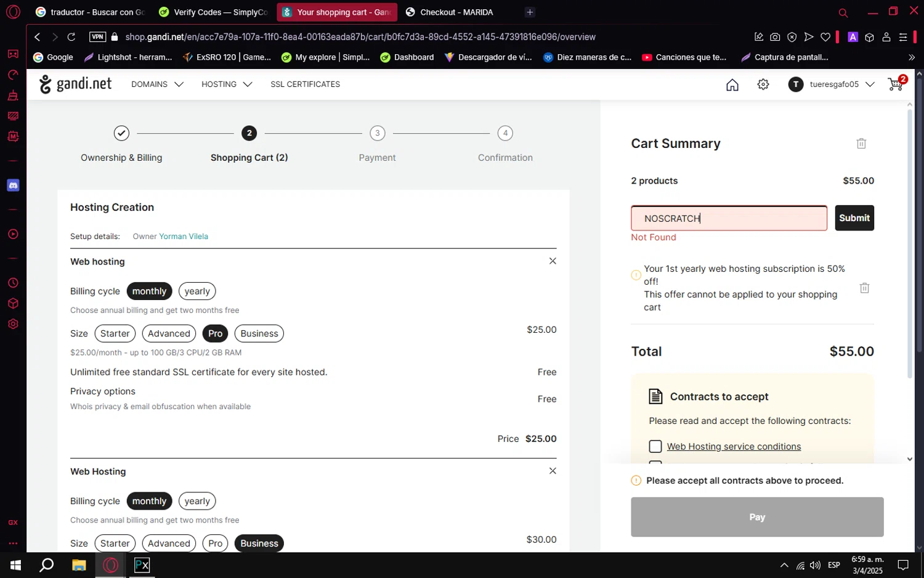Viewport: 924px width, 578px height.
Task: Open the sidebar extensions cube icon
Action: [13, 304]
